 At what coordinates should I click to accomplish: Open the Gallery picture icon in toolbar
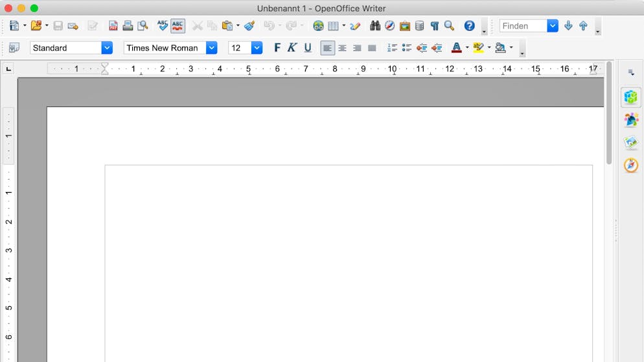tap(404, 26)
